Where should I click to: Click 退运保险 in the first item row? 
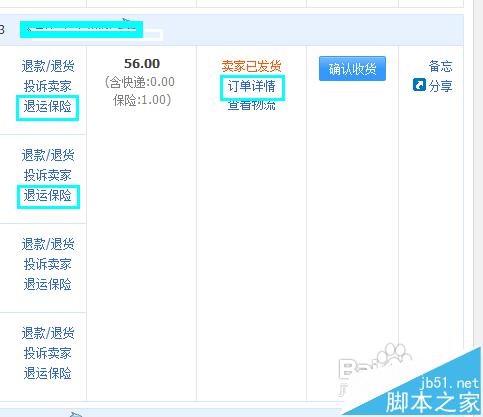coord(48,107)
